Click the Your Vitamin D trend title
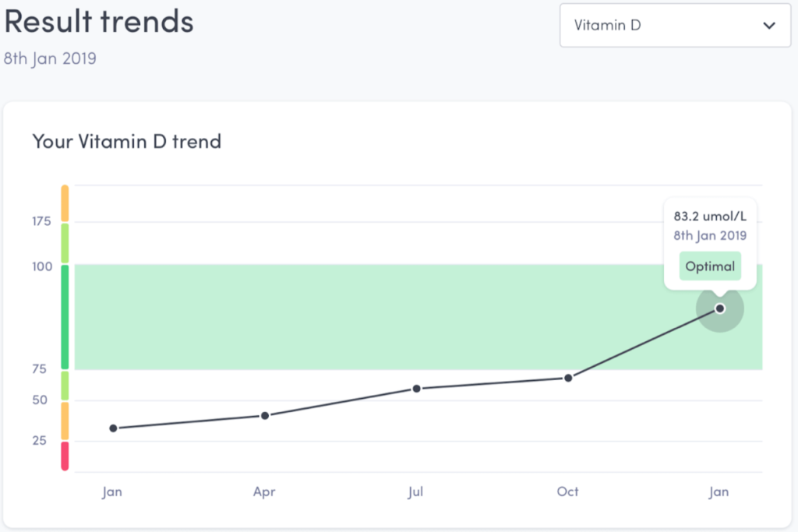This screenshot has height=532, width=798. click(126, 142)
